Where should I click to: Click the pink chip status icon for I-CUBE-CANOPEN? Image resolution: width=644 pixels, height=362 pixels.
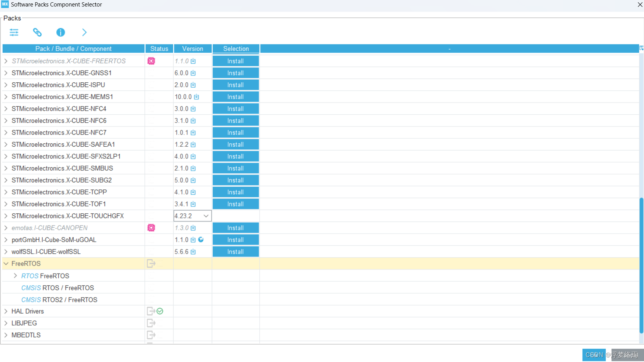(151, 228)
